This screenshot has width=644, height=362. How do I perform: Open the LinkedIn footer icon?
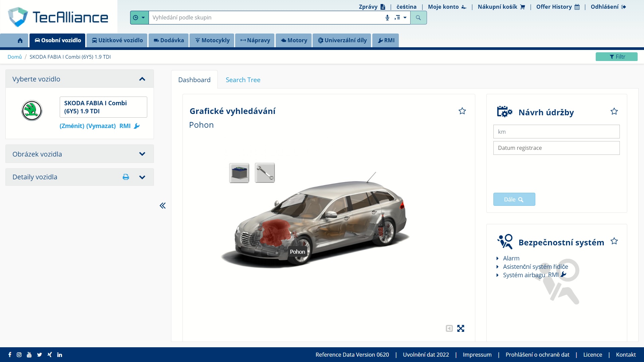pyautogui.click(x=60, y=355)
